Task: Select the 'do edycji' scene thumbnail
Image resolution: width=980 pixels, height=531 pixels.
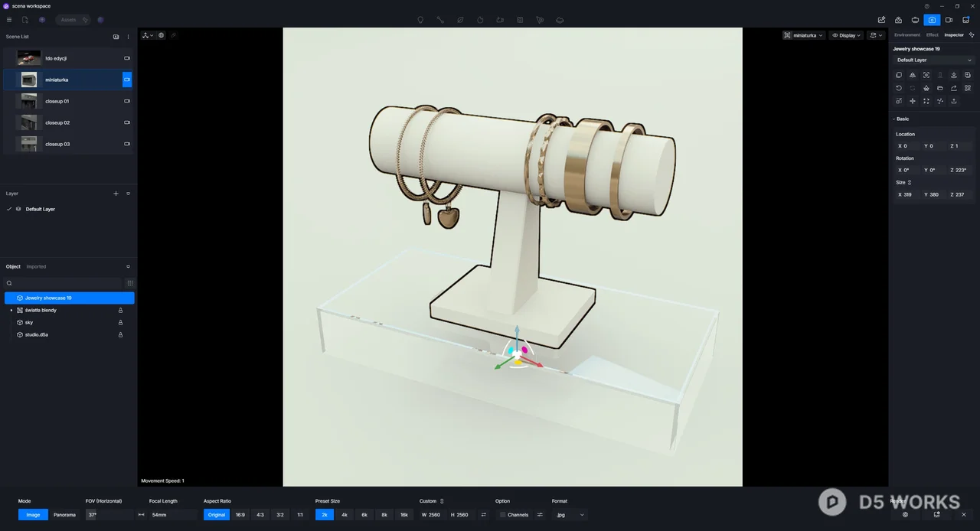Action: click(29, 58)
